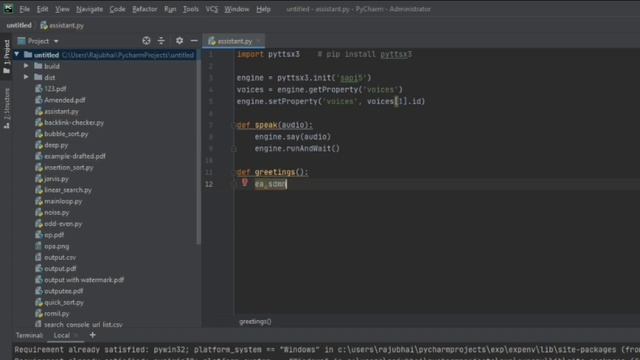Open the Refactor menu

click(x=144, y=9)
